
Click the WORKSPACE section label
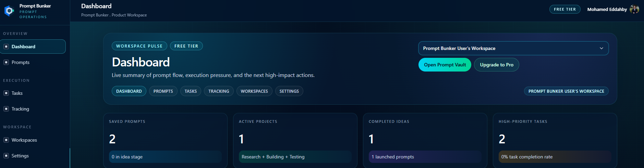coord(17,127)
